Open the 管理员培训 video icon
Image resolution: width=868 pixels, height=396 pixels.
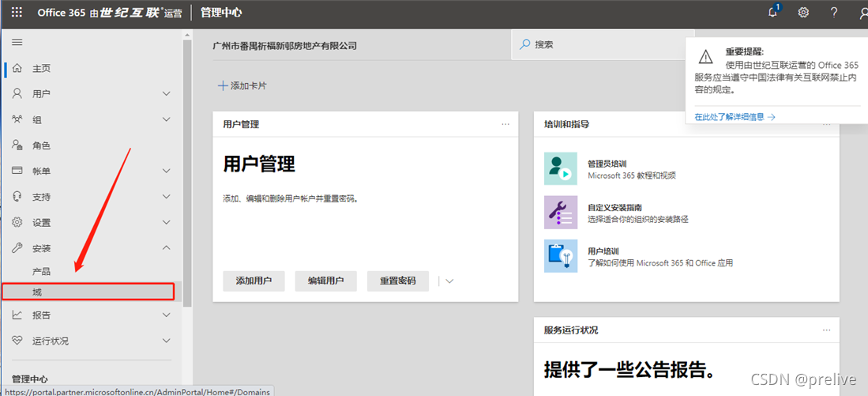tap(560, 168)
